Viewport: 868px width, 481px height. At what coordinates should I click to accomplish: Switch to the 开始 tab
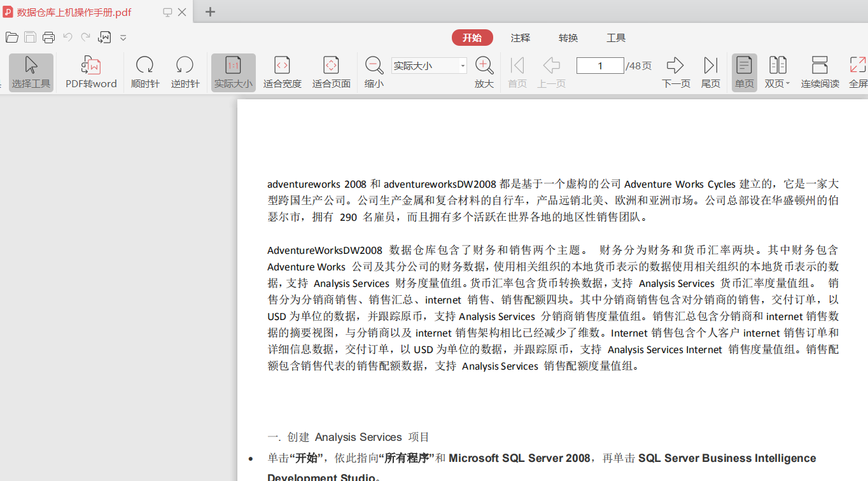(472, 38)
